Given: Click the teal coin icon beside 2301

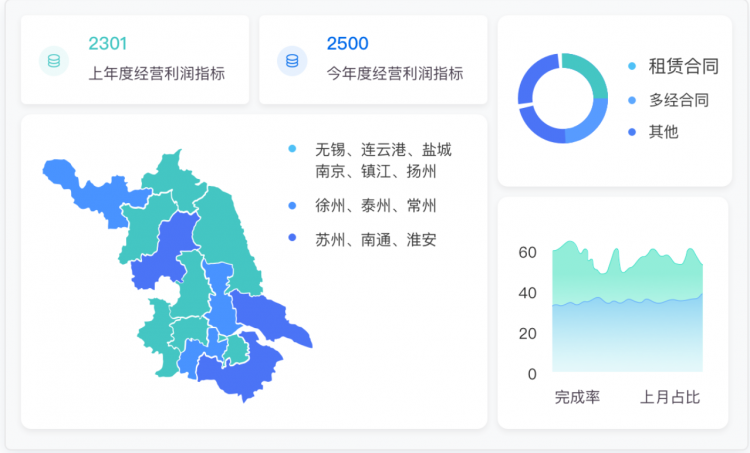Looking at the screenshot, I should [54, 61].
